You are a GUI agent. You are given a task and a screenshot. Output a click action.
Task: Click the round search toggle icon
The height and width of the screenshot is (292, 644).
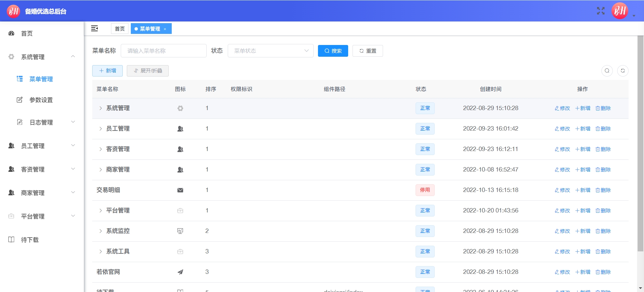click(607, 71)
